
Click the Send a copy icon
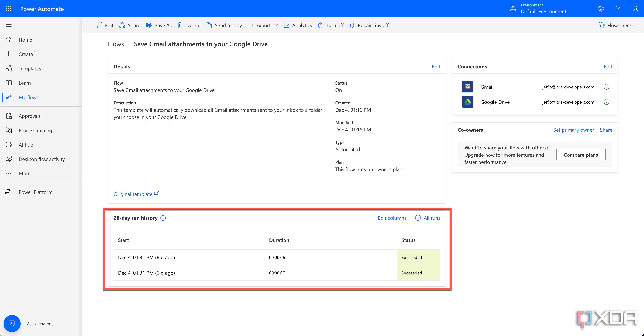(x=209, y=25)
